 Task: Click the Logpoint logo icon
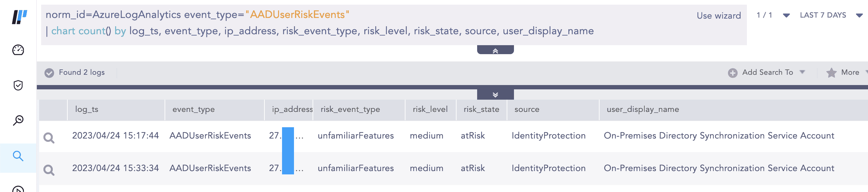click(x=19, y=17)
